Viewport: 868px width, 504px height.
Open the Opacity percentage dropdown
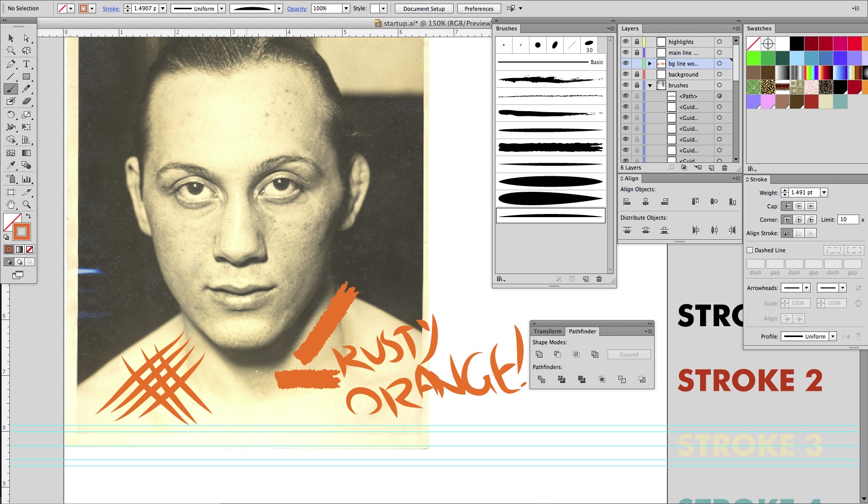pyautogui.click(x=346, y=9)
